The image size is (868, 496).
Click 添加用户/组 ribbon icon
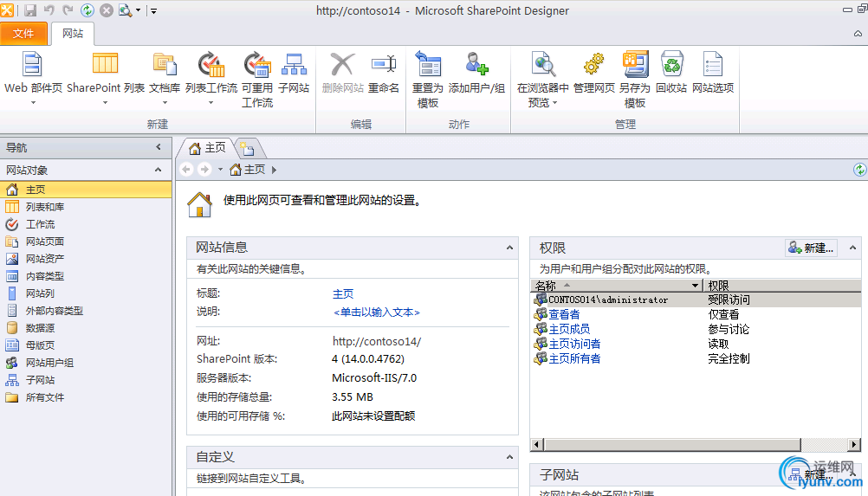pos(476,64)
